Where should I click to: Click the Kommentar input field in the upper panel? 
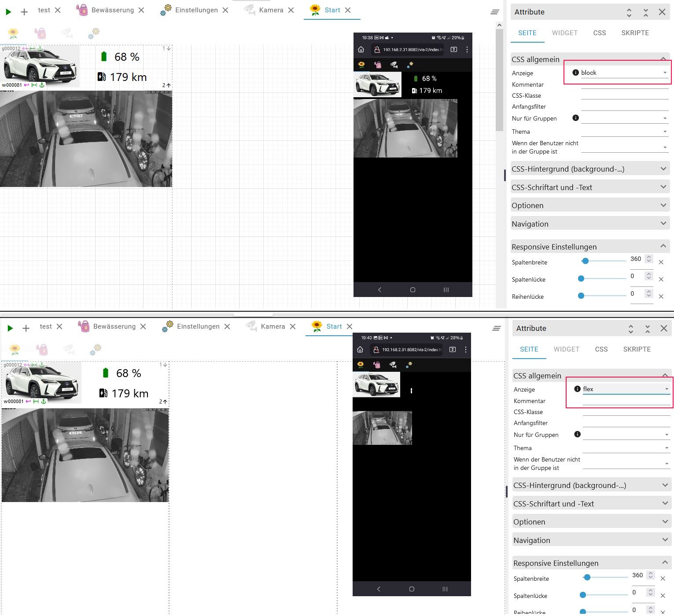click(624, 84)
